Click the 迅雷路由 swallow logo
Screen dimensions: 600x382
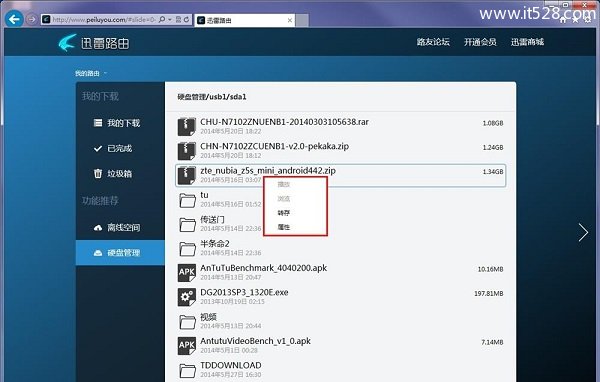pyautogui.click(x=67, y=42)
